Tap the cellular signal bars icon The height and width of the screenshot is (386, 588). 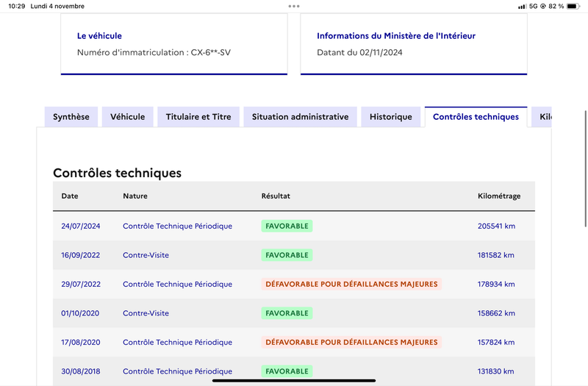click(x=522, y=7)
